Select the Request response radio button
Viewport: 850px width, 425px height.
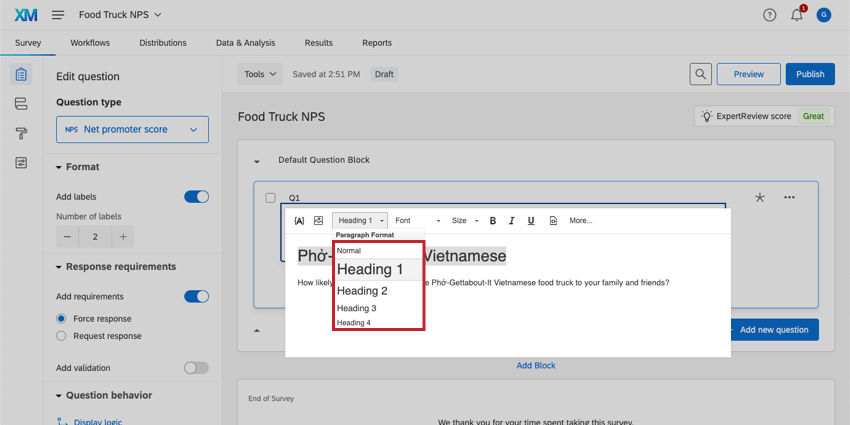pos(62,336)
